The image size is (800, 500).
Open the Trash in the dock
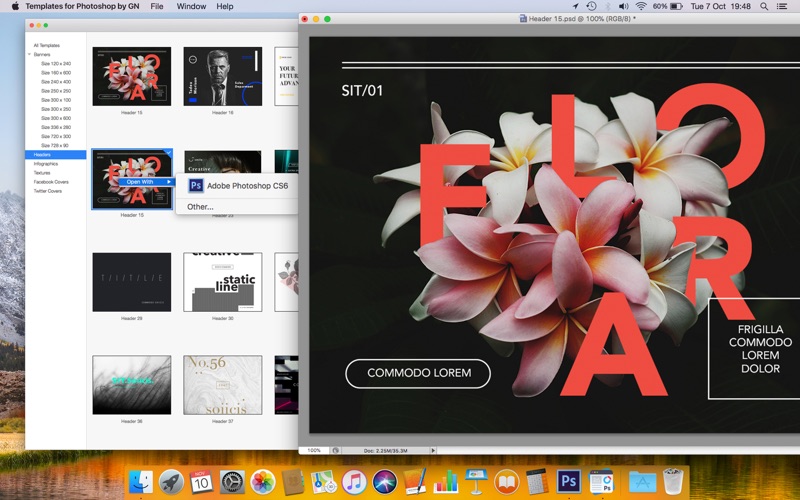coord(673,481)
